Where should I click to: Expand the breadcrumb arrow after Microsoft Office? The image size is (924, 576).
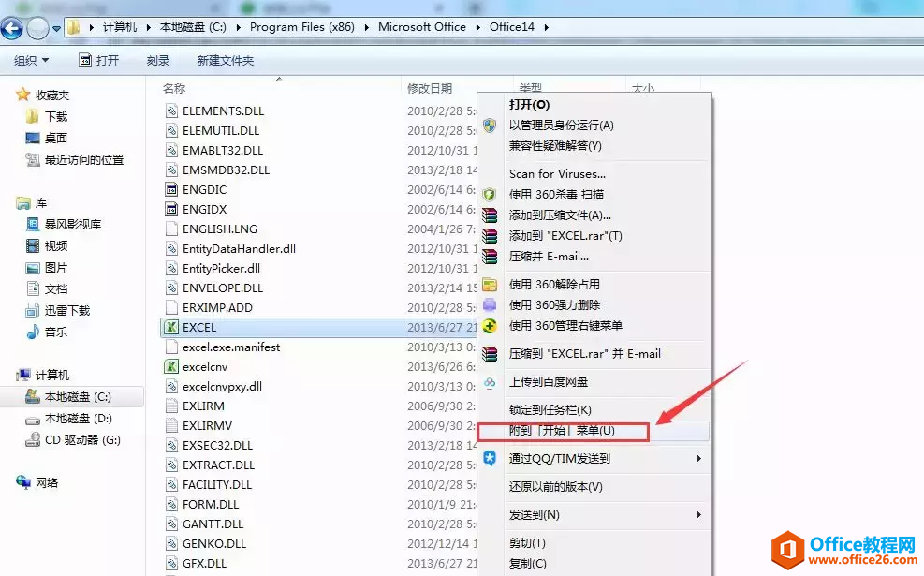tap(477, 27)
